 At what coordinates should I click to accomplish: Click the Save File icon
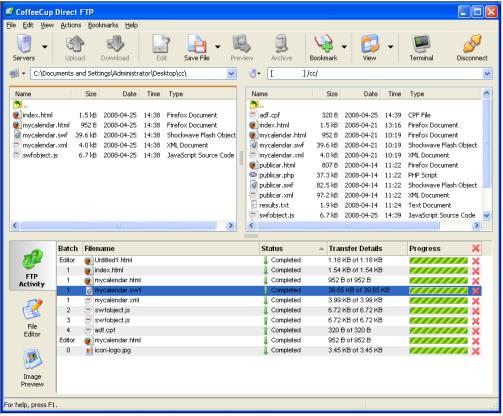[197, 44]
